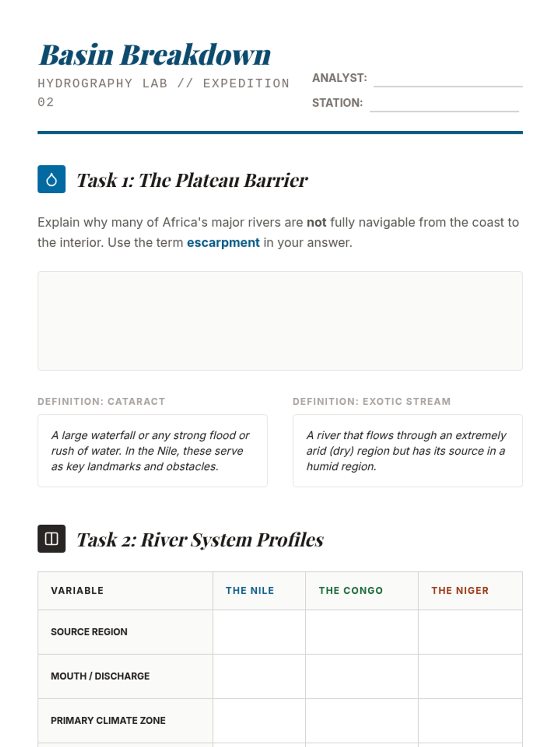The height and width of the screenshot is (747, 560).
Task: Click the Nile source region cell
Action: 259,632
